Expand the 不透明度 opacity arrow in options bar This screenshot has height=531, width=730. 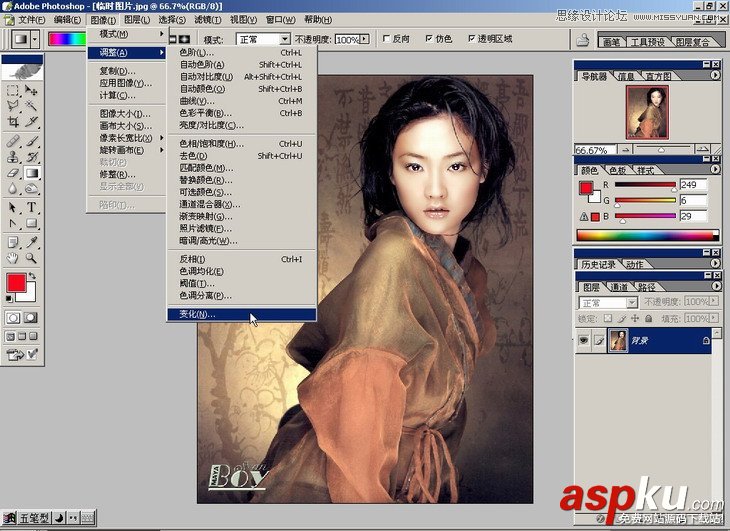click(x=366, y=39)
